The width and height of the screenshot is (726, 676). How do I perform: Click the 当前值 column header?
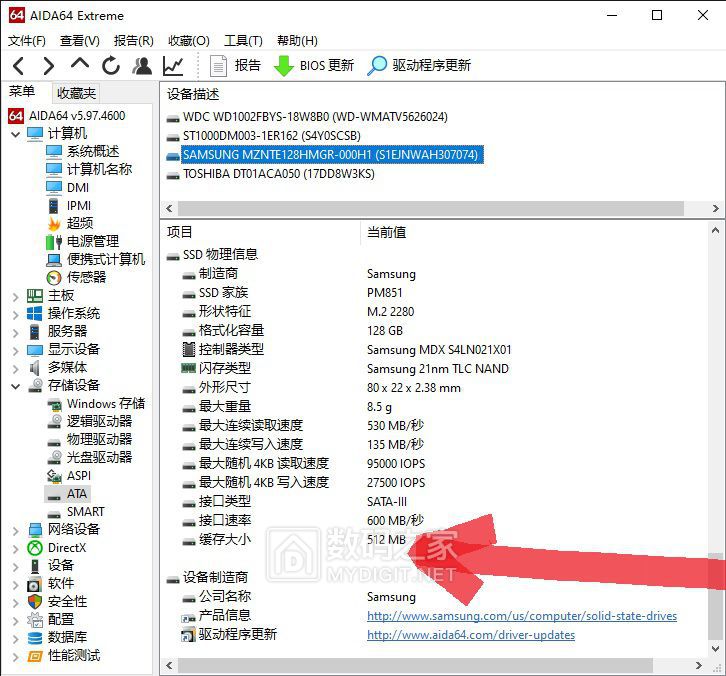click(387, 232)
